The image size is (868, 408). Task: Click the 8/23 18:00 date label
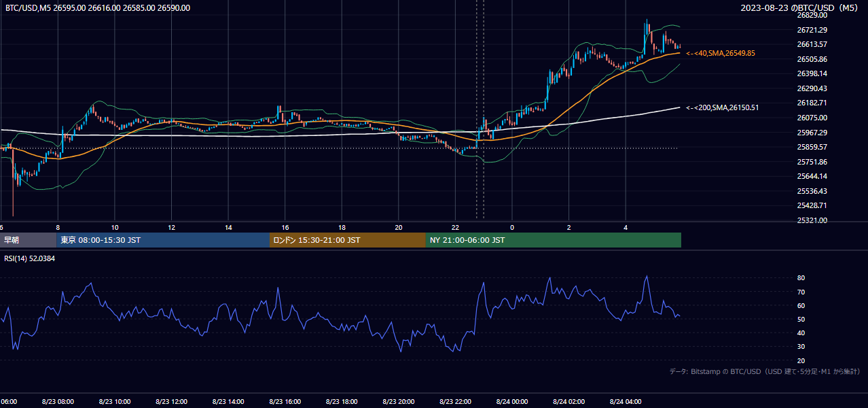tap(341, 402)
